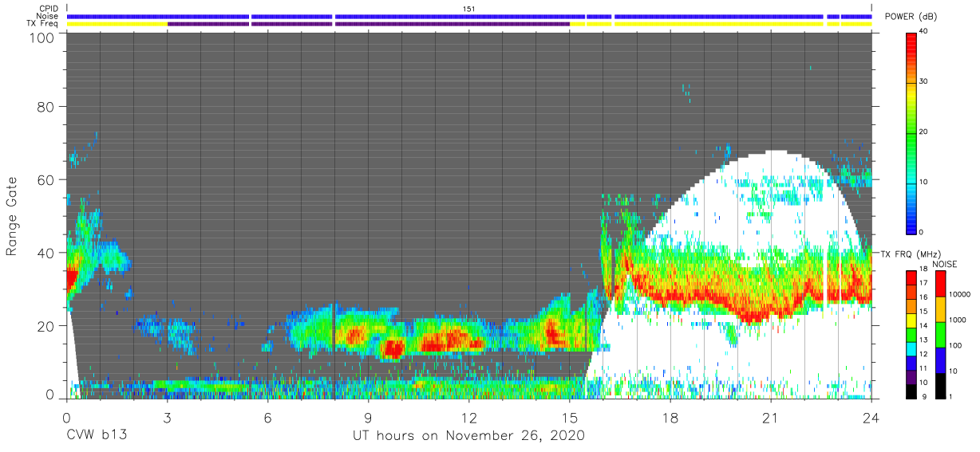This screenshot has height=452, width=980.
Task: Click the purple segment of TX Freq bar
Action: [x=369, y=24]
